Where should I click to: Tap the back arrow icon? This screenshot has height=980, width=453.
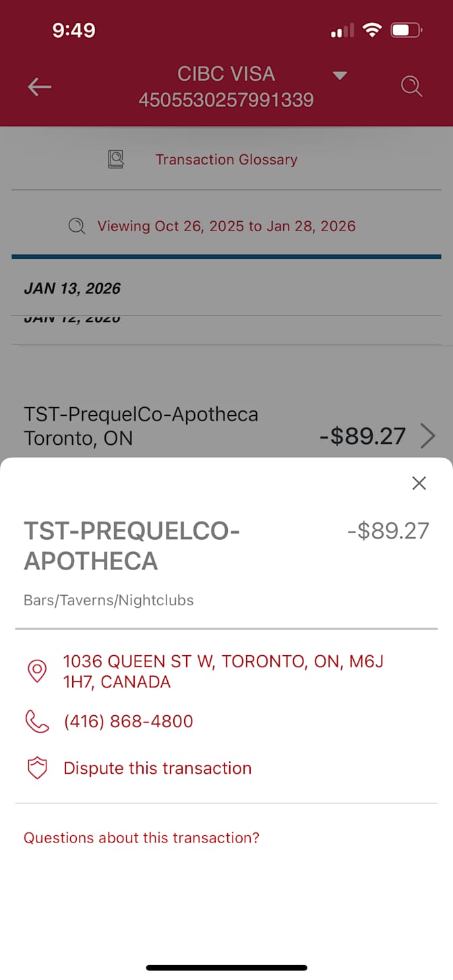click(39, 86)
